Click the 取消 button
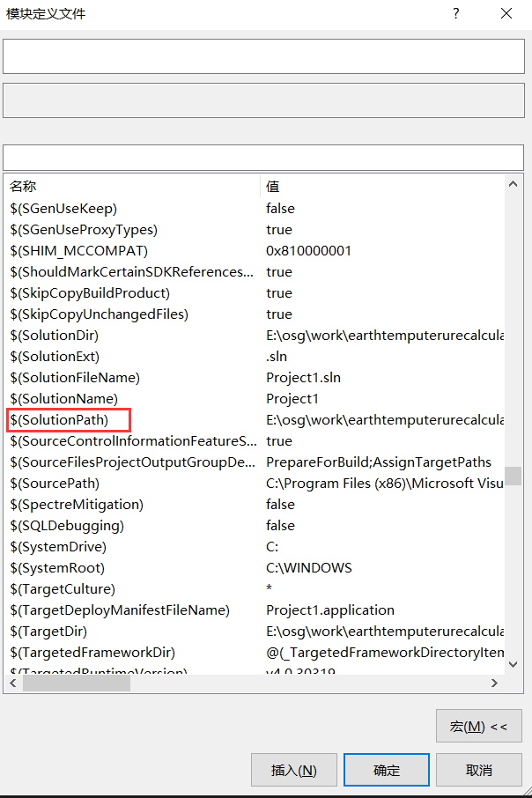The width and height of the screenshot is (532, 798). click(x=477, y=769)
